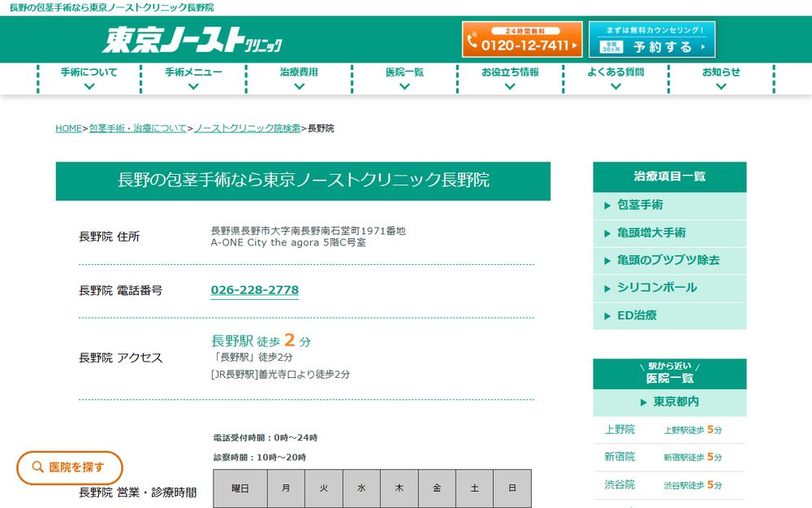Click the 長野の包茎手術なら東京ノーストクリニック長野院 heading
Screen dimensions: 812x508
point(303,181)
